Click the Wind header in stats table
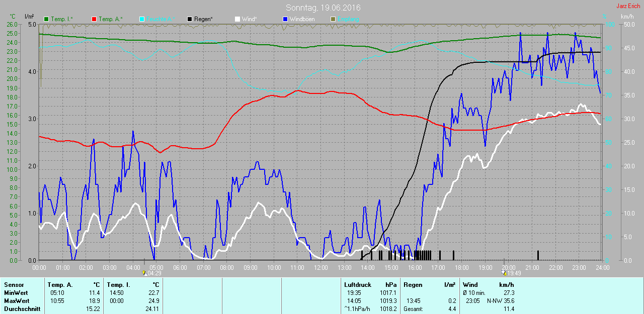This screenshot has height=314, width=644. coord(470,285)
